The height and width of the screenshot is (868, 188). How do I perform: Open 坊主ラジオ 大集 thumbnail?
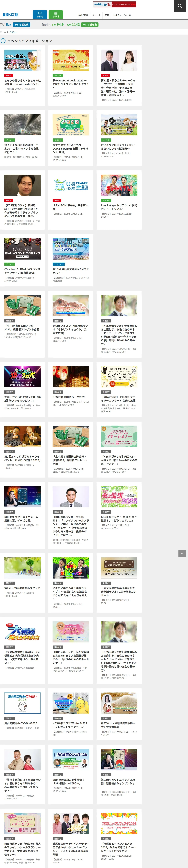pyautogui.click(x=23, y=377)
